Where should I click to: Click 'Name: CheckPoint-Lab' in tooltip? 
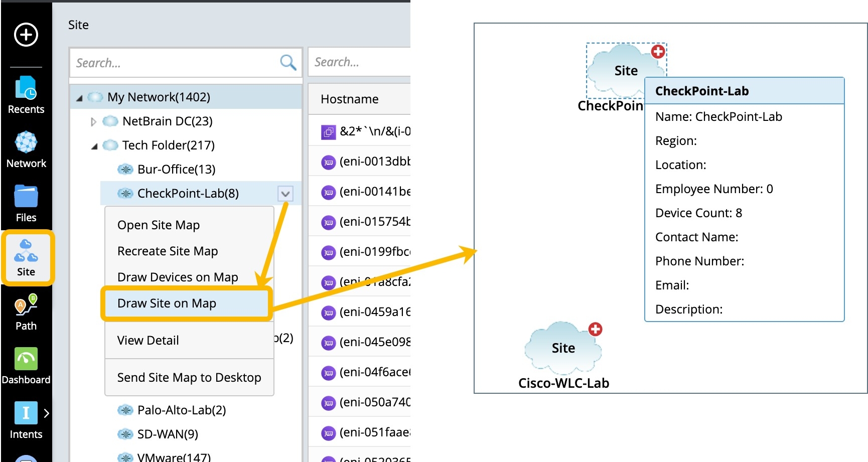718,116
